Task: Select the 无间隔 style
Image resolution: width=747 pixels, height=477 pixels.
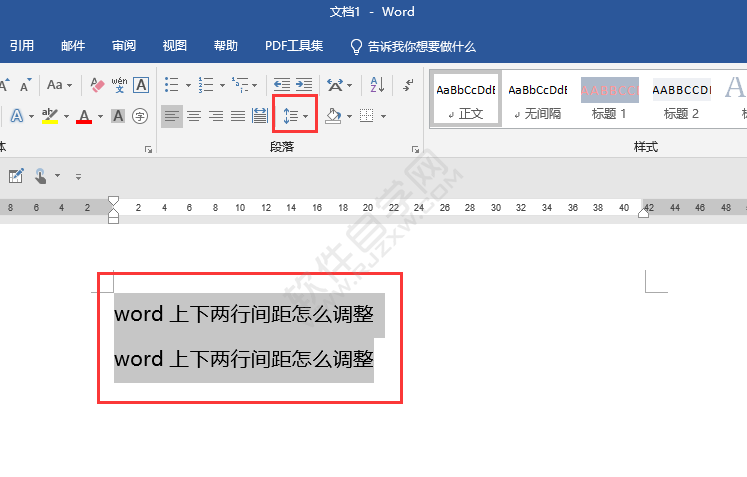Action: click(538, 100)
